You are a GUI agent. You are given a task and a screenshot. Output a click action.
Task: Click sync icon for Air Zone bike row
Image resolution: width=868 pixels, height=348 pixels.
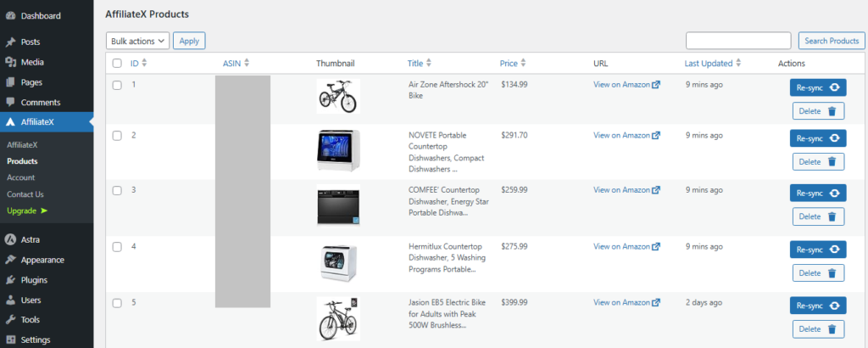(x=835, y=87)
